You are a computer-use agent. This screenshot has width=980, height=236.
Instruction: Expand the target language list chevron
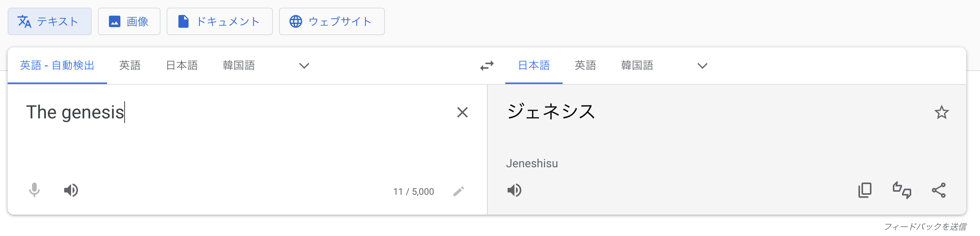(702, 66)
